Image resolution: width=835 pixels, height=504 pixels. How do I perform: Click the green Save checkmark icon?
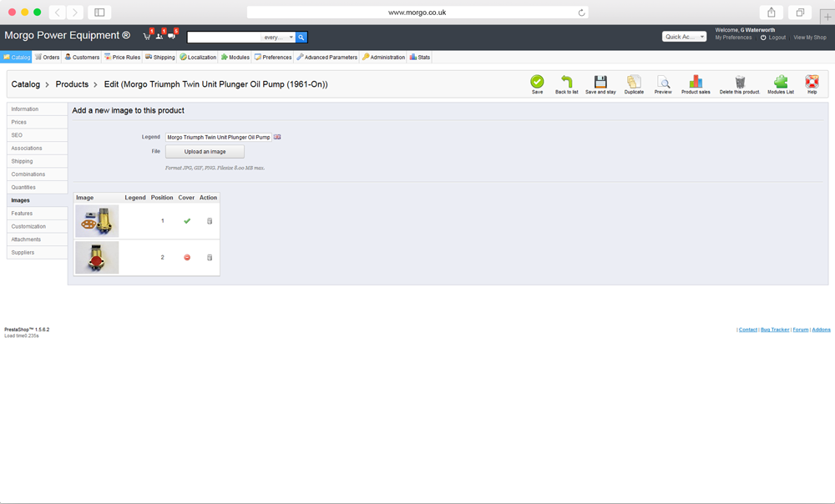point(537,82)
